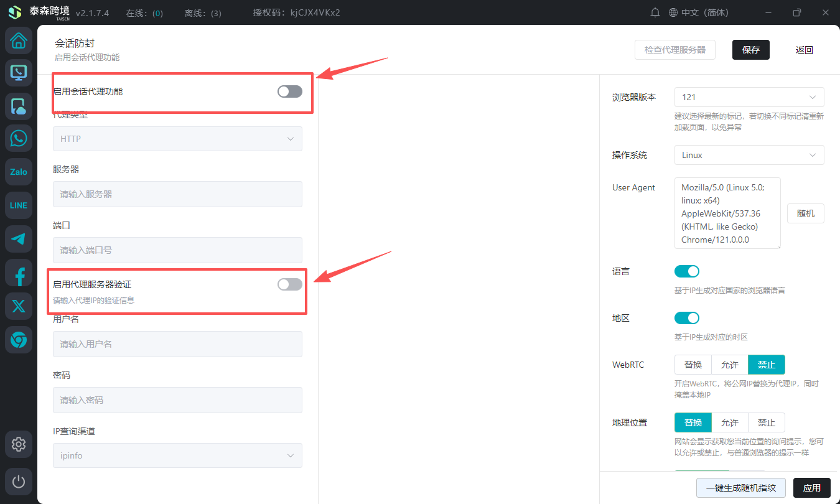Expand the 浏览器版本 dropdown showing 121
The width and height of the screenshot is (840, 504).
(749, 97)
